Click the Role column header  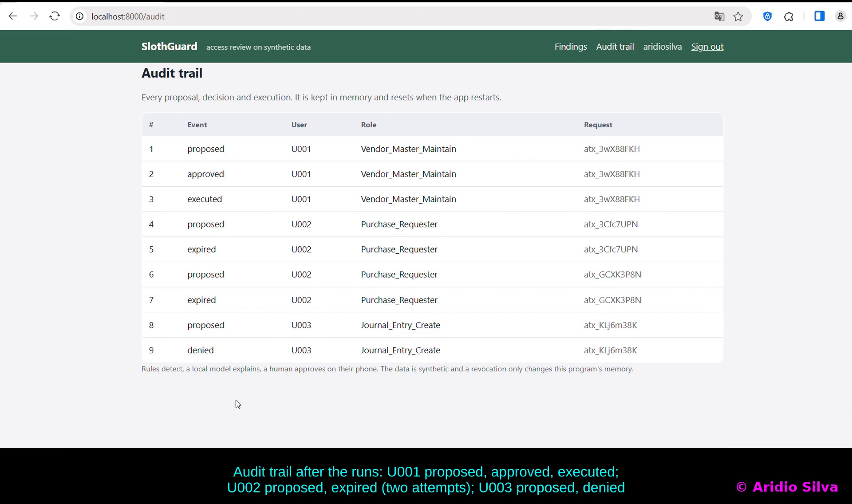(368, 125)
